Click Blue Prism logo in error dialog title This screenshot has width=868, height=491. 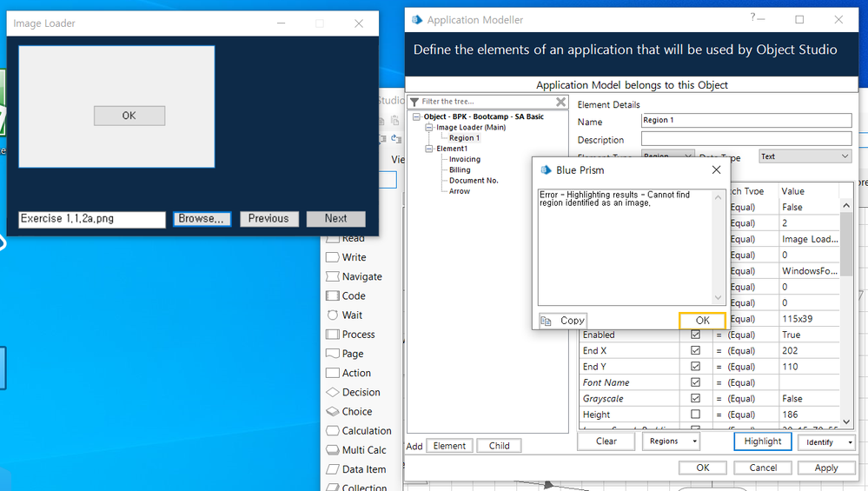546,170
